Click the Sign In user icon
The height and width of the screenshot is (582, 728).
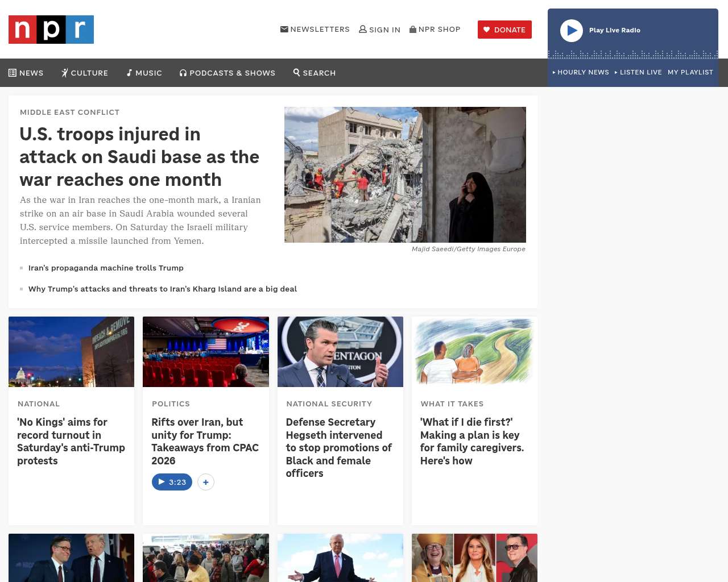click(x=363, y=30)
